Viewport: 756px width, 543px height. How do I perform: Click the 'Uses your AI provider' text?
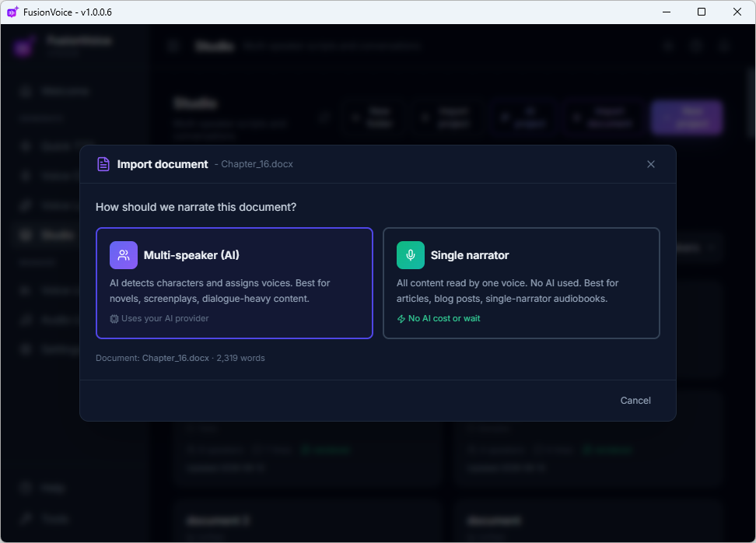(165, 318)
